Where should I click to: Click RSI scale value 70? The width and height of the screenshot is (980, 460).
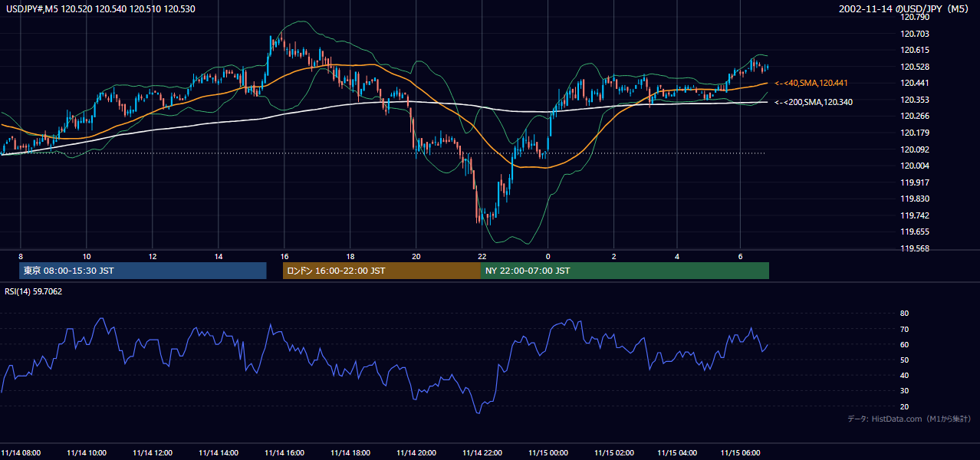(904, 329)
